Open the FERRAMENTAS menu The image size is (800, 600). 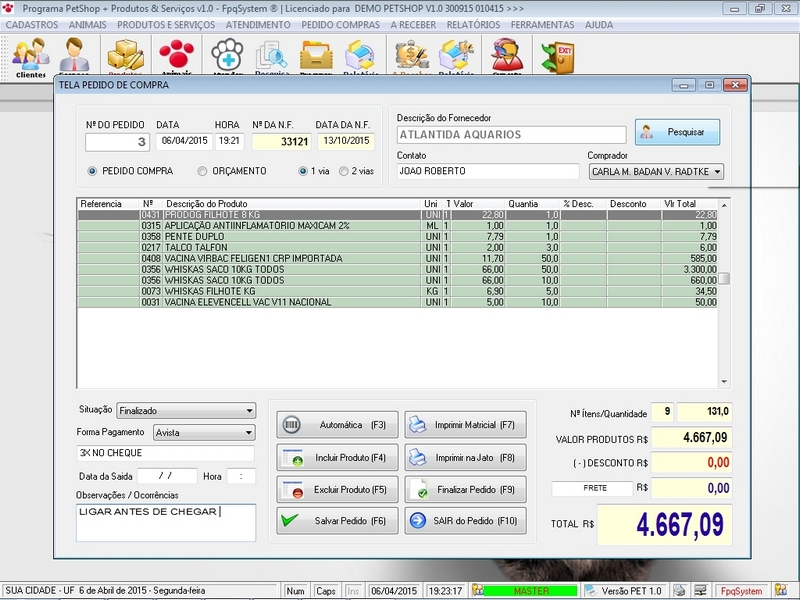541,23
